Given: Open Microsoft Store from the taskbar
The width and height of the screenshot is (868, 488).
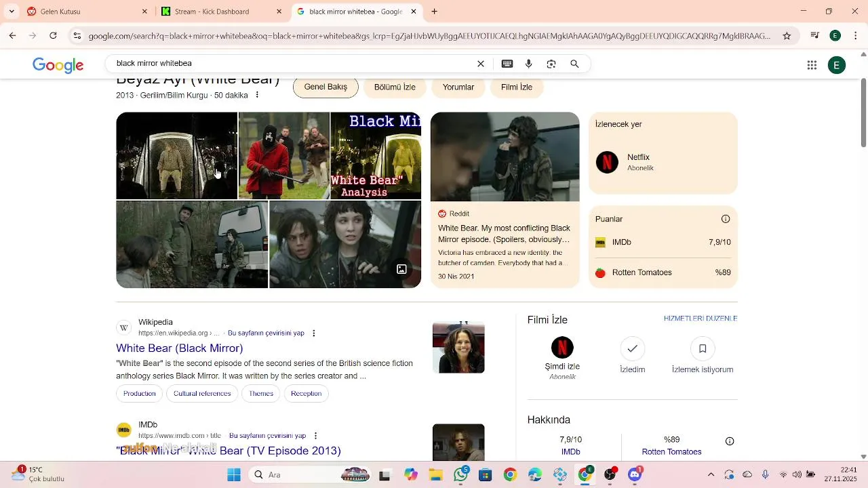Looking at the screenshot, I should 485,474.
